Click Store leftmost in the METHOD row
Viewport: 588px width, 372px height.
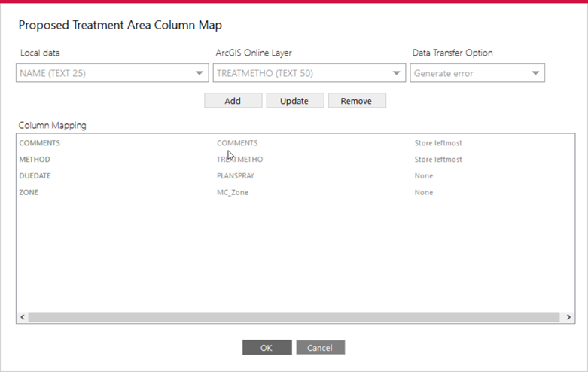click(x=438, y=160)
